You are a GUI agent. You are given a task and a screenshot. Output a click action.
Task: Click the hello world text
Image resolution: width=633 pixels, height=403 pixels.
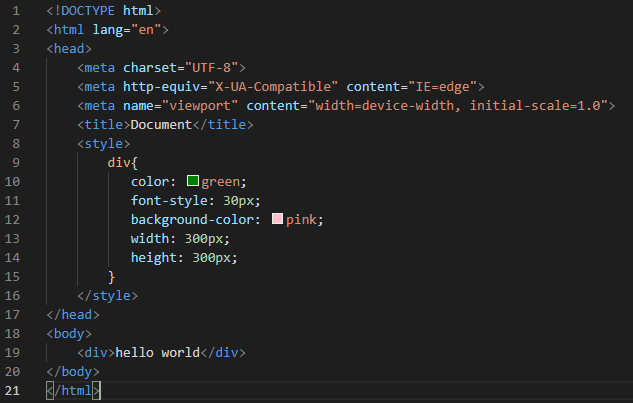click(x=157, y=353)
